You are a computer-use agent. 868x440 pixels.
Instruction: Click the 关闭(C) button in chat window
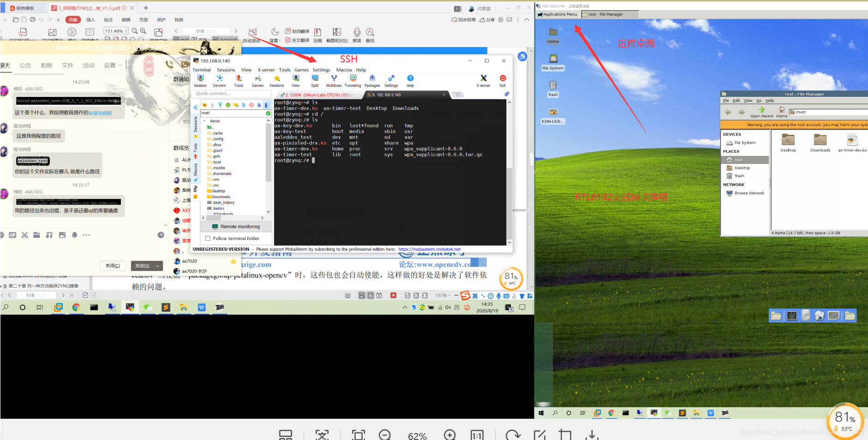(113, 265)
